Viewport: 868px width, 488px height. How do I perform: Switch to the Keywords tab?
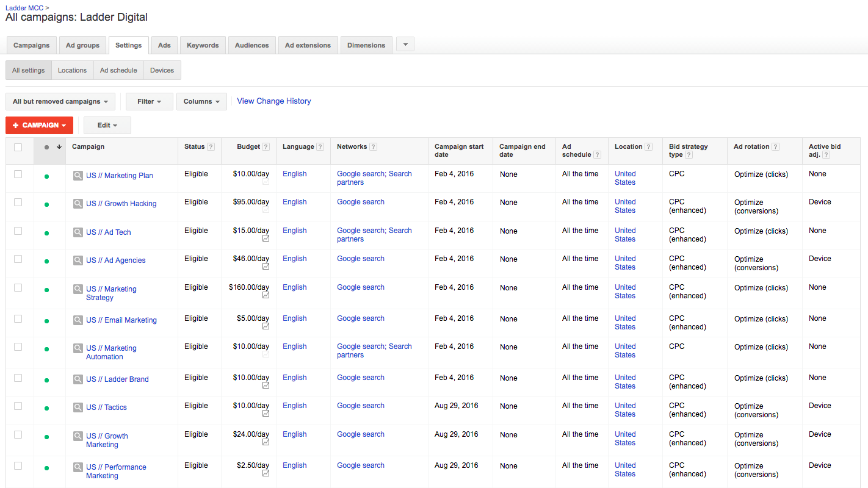(x=203, y=45)
